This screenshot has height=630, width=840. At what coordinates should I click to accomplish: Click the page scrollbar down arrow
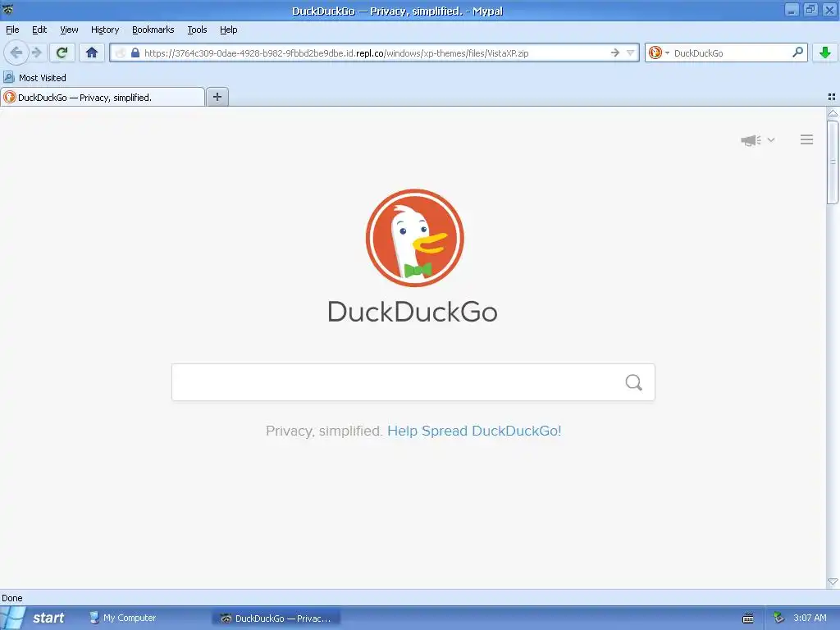pos(833,582)
